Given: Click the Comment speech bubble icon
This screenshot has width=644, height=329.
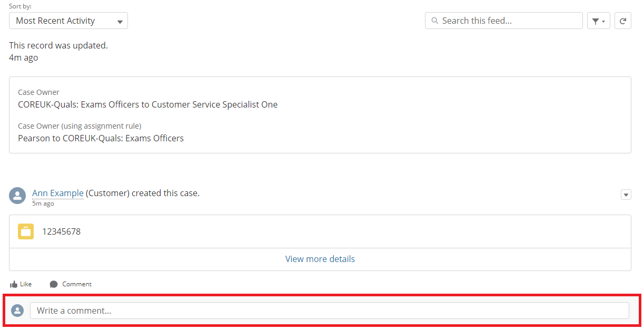Looking at the screenshot, I should (x=54, y=284).
